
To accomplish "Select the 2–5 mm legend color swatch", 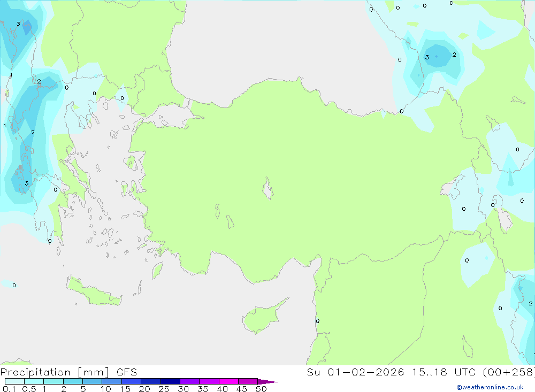I will [73, 381].
